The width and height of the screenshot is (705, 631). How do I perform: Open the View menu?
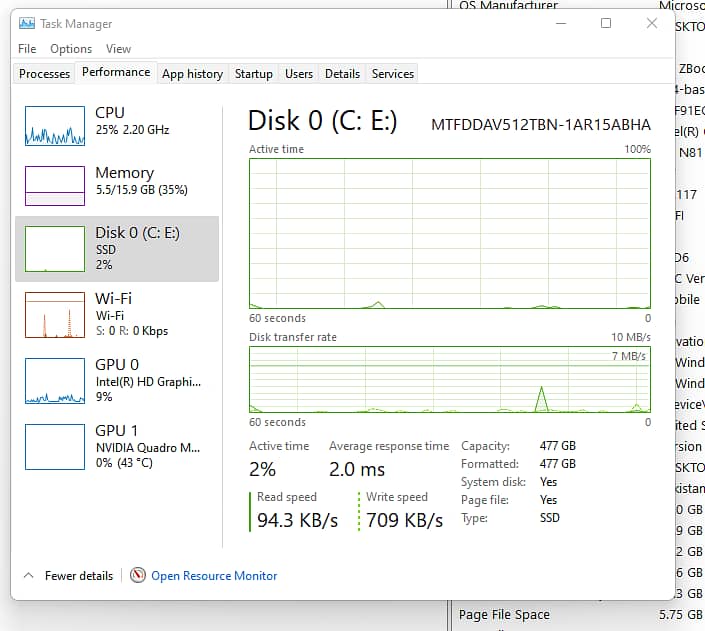click(118, 48)
